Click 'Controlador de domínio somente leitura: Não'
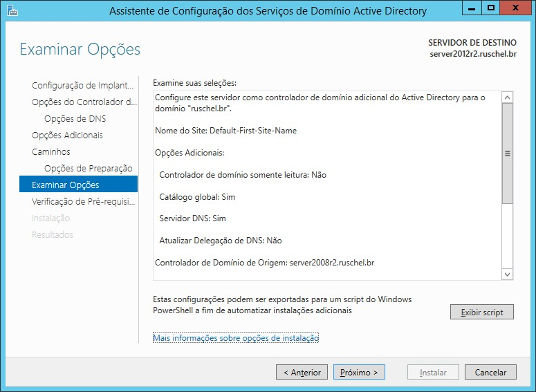Viewport: 536px width, 392px height. tap(243, 175)
